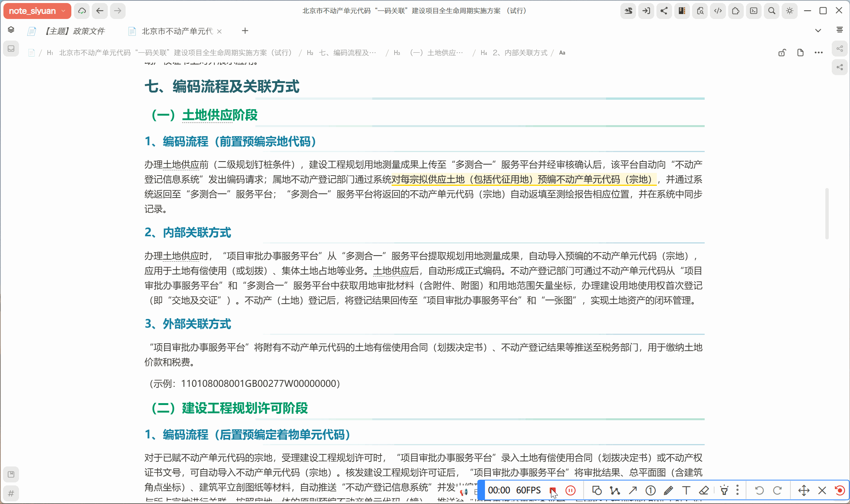Click the share icon in the top toolbar
850x504 pixels.
coord(664,11)
